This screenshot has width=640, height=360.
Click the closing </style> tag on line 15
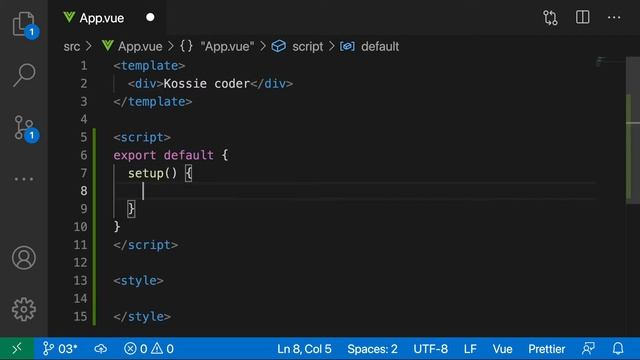tap(142, 317)
